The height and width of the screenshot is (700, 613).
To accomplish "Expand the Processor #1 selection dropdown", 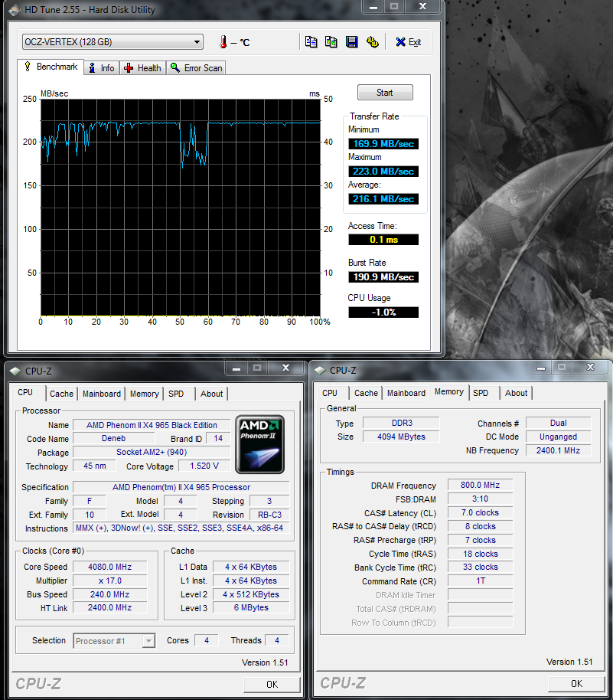I will (114, 641).
